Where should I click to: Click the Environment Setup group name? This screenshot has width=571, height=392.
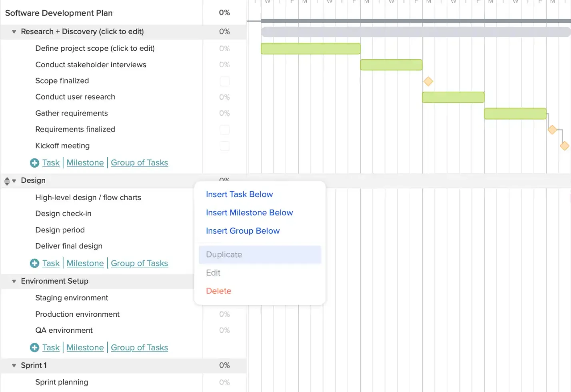coord(55,281)
